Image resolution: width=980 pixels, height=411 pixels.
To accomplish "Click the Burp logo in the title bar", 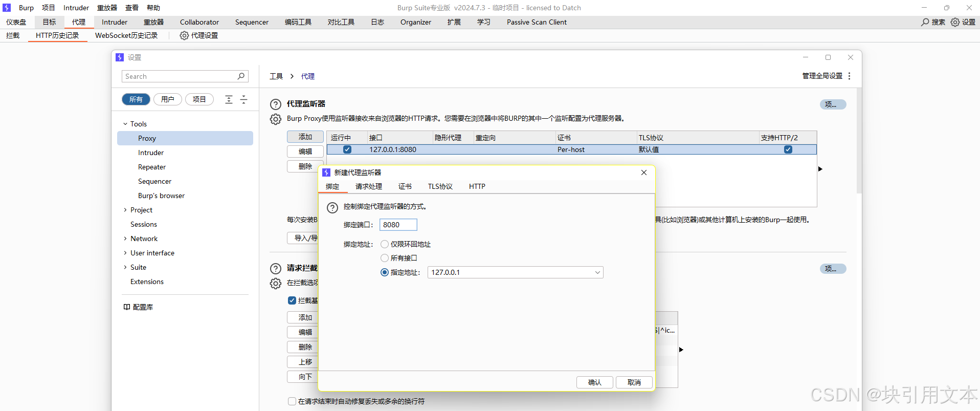I will pos(7,8).
